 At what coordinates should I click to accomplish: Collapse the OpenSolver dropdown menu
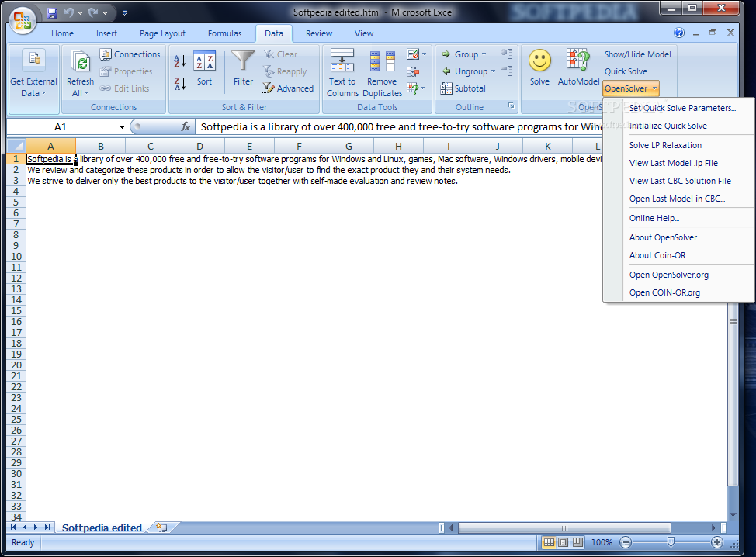tap(630, 88)
